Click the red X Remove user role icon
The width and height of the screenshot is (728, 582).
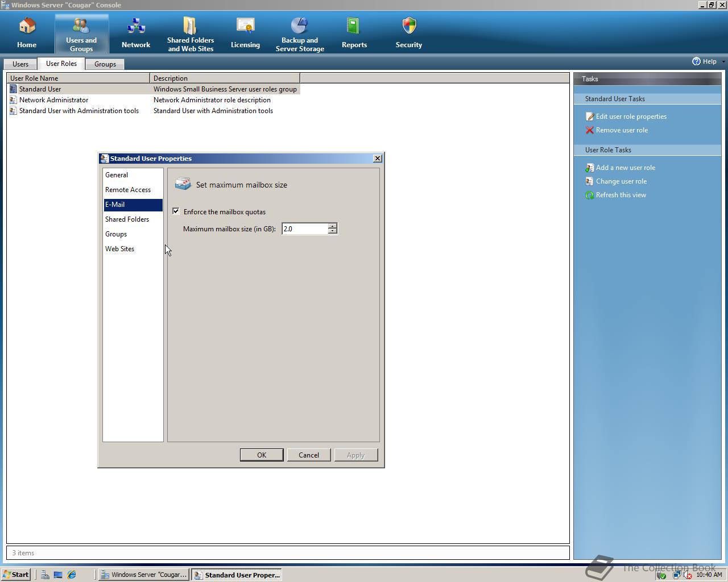590,130
